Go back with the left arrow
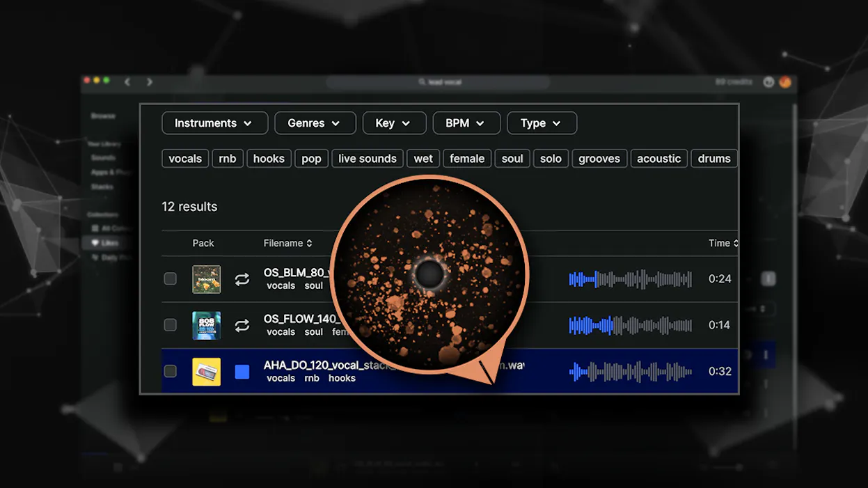The width and height of the screenshot is (868, 488). tap(127, 82)
